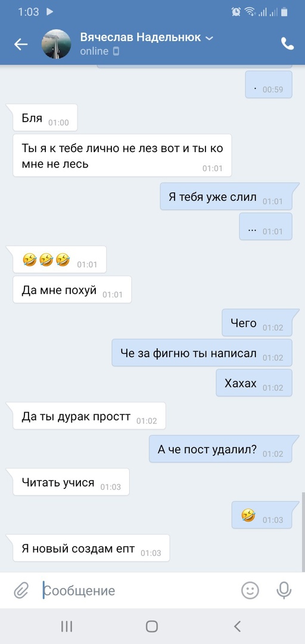Tap the Android back navigation chevron
The width and height of the screenshot is (305, 644).
237,626
